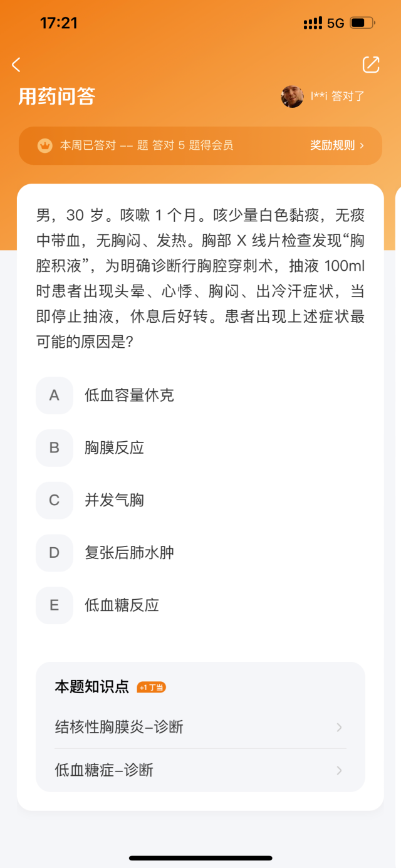Screen dimensions: 401x868
Task: Open the 低血糖症–诊断 knowledge point
Action: click(200, 770)
